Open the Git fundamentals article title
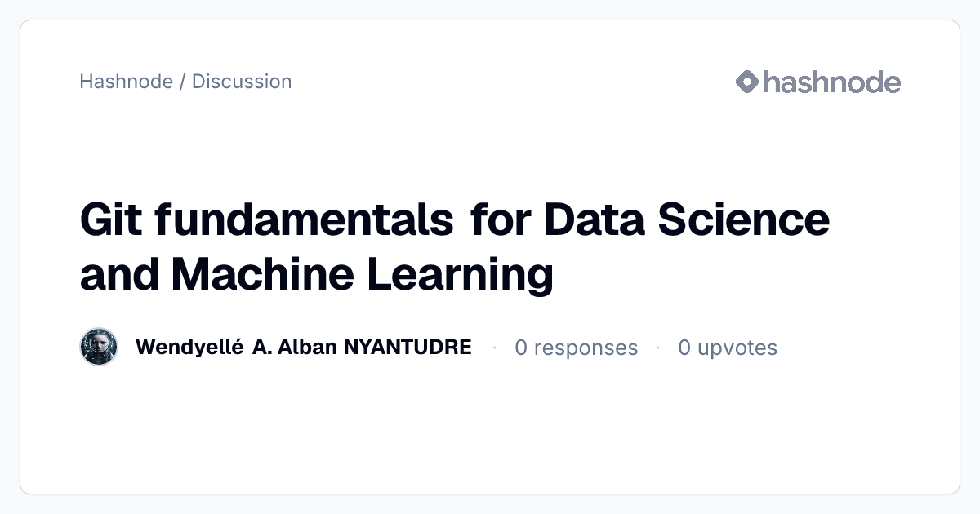Screen dimensions: 980x514 click(455, 246)
